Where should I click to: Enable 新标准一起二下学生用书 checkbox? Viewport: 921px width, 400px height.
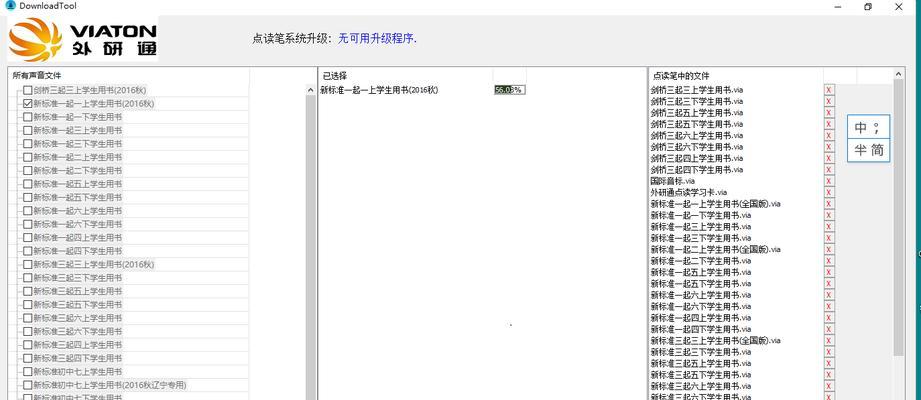[x=28, y=170]
